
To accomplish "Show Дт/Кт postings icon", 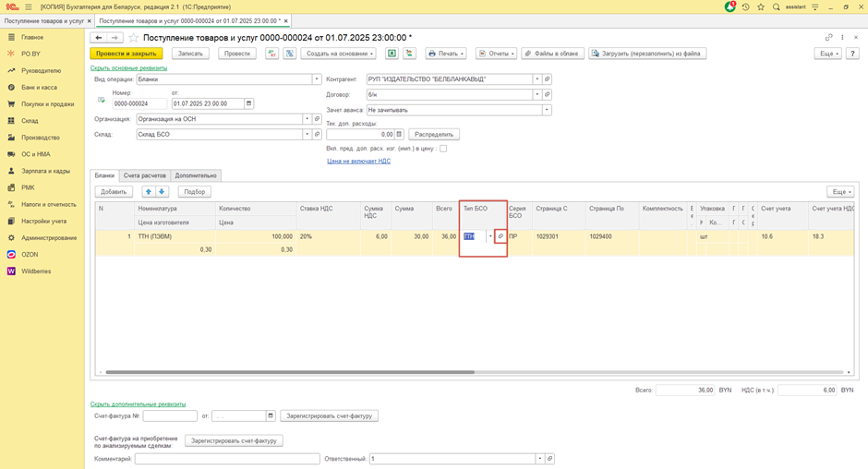I will coord(271,54).
